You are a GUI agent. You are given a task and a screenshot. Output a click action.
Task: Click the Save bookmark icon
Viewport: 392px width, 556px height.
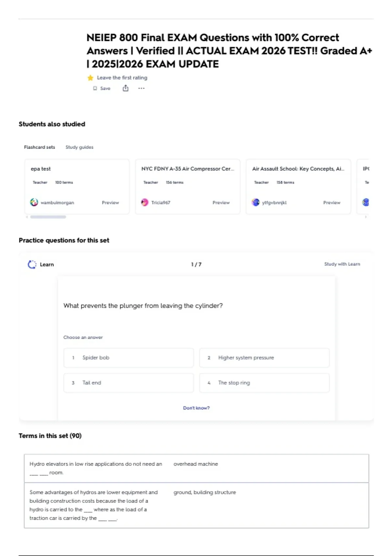pyautogui.click(x=95, y=88)
